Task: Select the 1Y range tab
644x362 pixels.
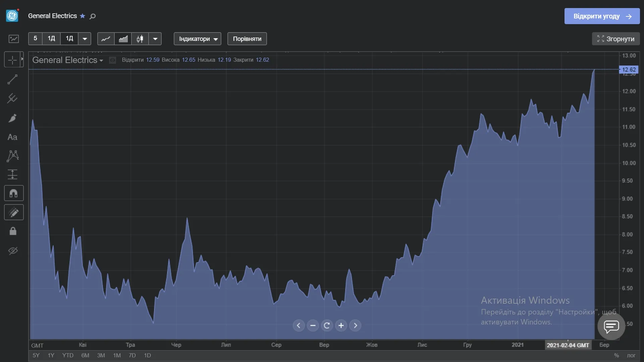Action: (x=51, y=355)
